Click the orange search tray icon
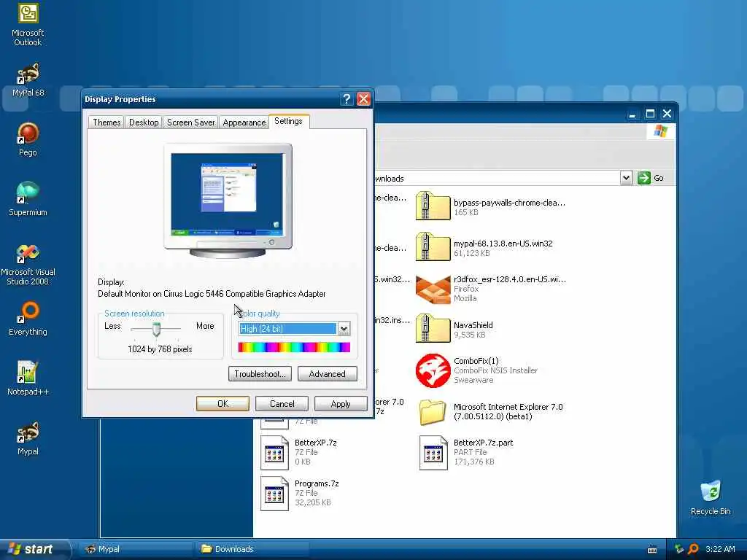This screenshot has height=560, width=747. pyautogui.click(x=693, y=549)
